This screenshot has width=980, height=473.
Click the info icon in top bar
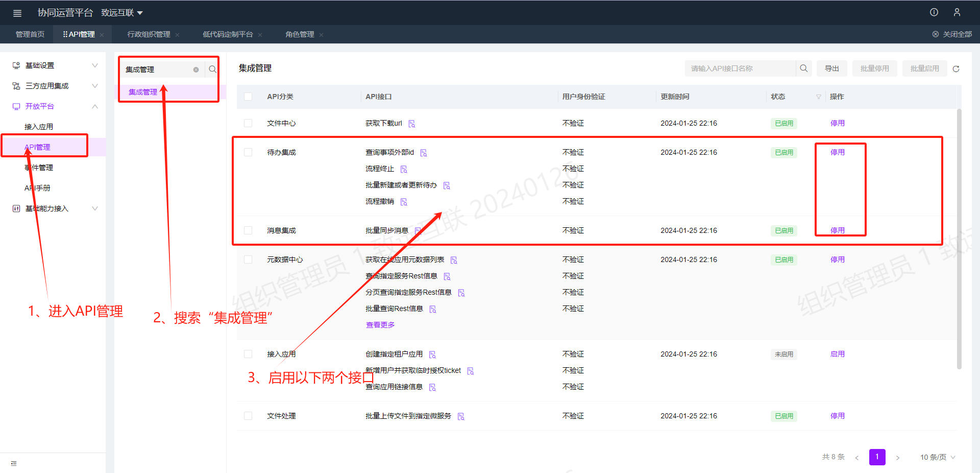[x=934, y=12]
